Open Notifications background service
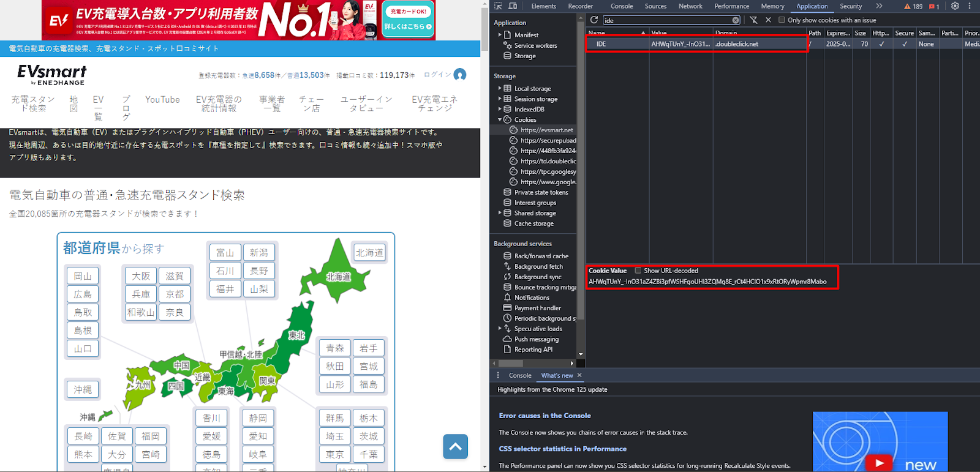This screenshot has width=980, height=472. point(532,298)
